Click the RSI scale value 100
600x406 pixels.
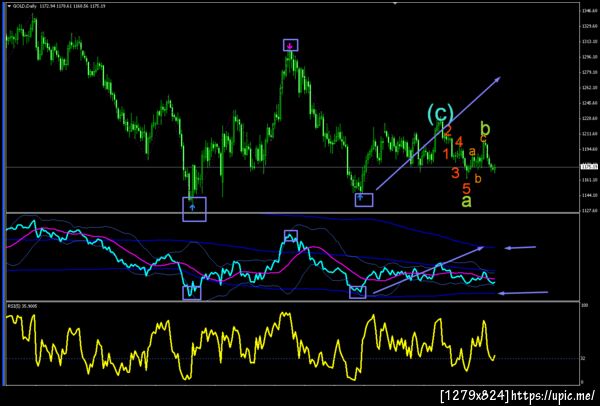pos(584,307)
